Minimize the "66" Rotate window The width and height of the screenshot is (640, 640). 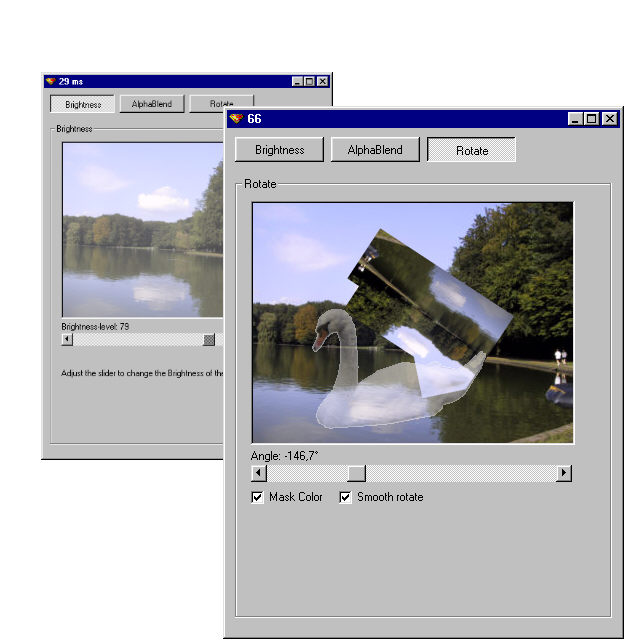coord(575,119)
